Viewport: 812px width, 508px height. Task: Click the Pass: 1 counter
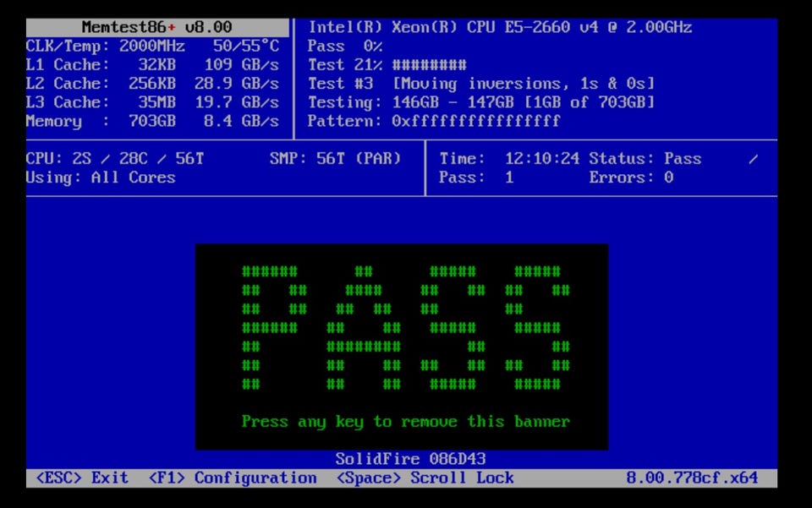[476, 178]
